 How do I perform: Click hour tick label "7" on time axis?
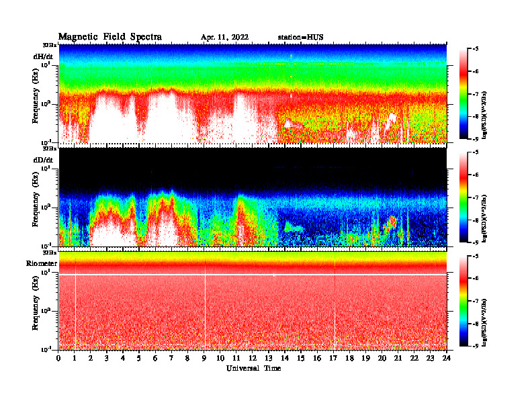tap(172, 358)
